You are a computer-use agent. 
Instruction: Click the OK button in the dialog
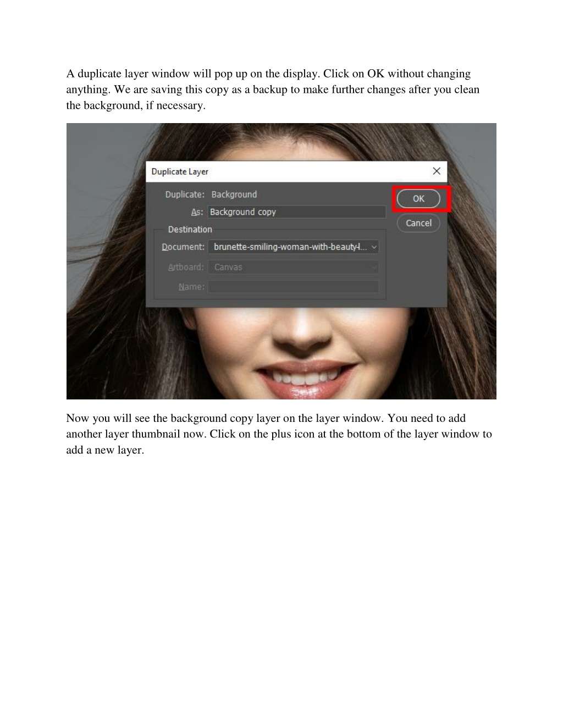(418, 198)
